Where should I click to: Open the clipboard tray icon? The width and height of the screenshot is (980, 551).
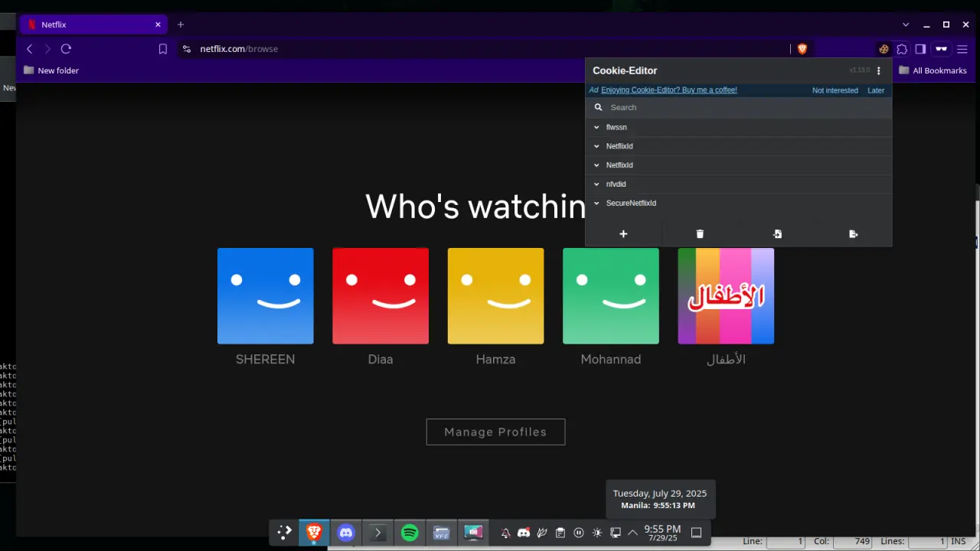(x=560, y=533)
